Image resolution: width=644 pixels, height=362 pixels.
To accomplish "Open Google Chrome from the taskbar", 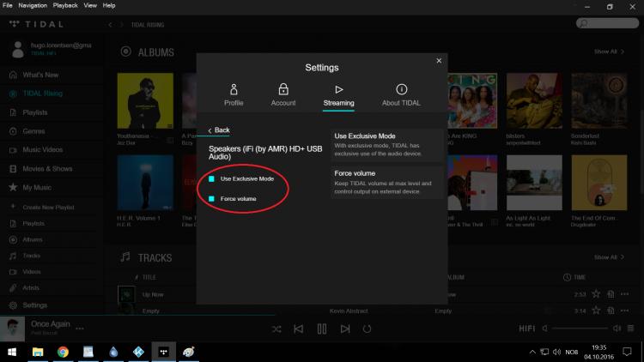I will point(63,353).
